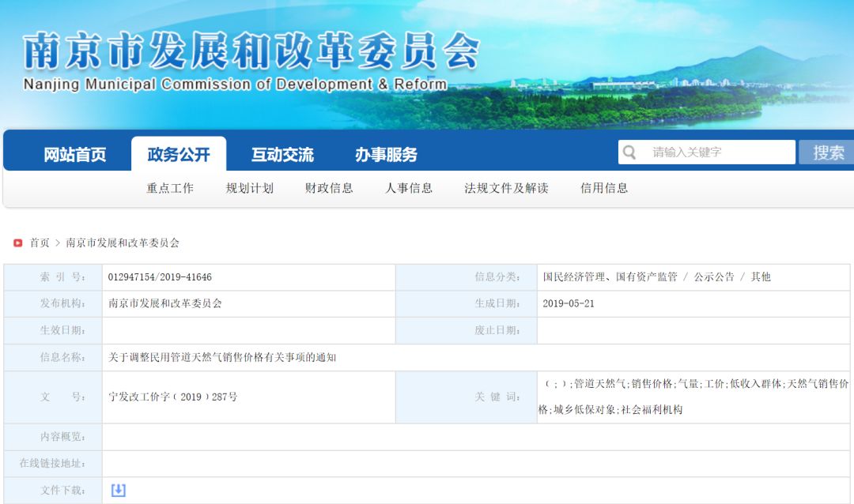Focus the keyword search input field
Image resolution: width=854 pixels, height=504 pixels.
pyautogui.click(x=706, y=152)
